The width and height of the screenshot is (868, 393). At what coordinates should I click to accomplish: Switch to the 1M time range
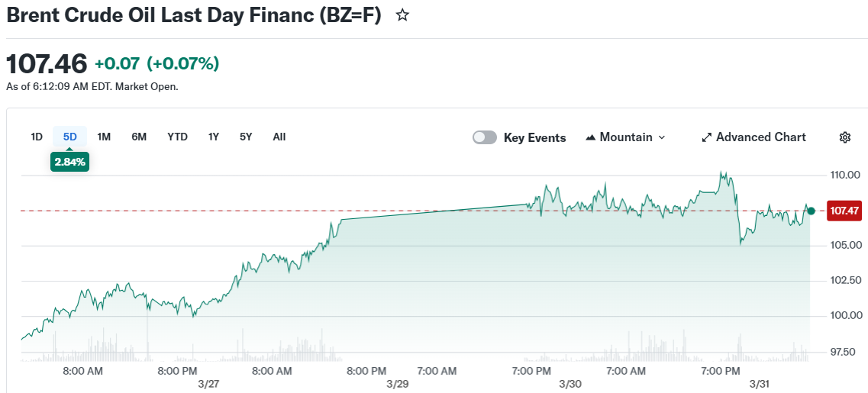click(x=104, y=137)
